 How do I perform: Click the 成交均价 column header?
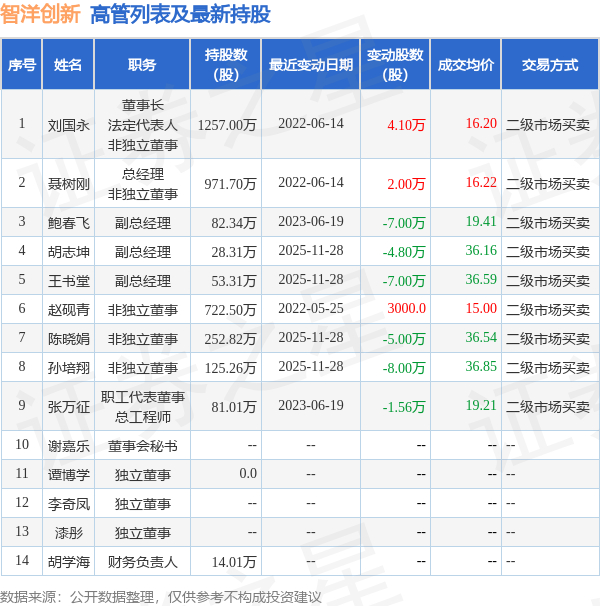tap(465, 65)
